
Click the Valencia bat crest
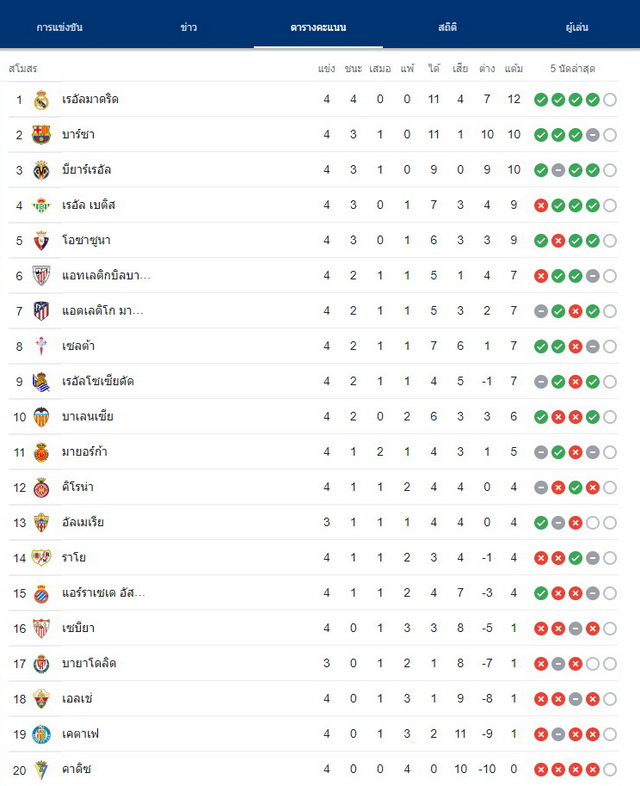41,417
